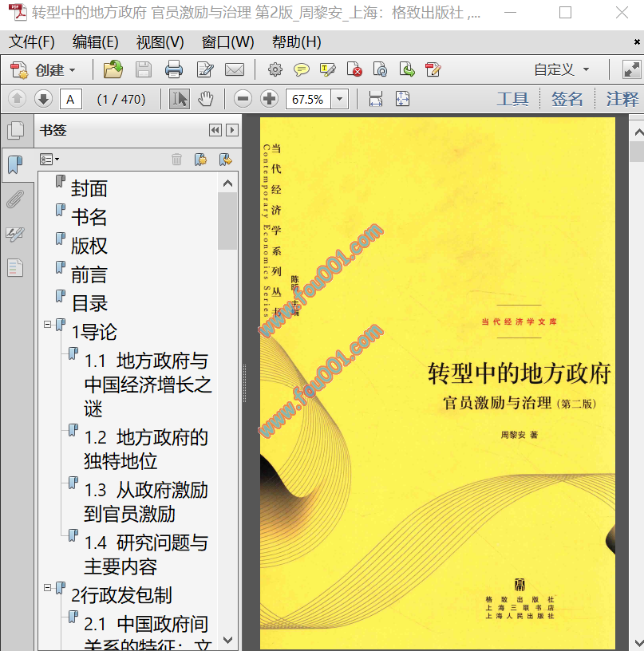Click the Open file folder icon
This screenshot has width=644, height=651.
click(113, 69)
